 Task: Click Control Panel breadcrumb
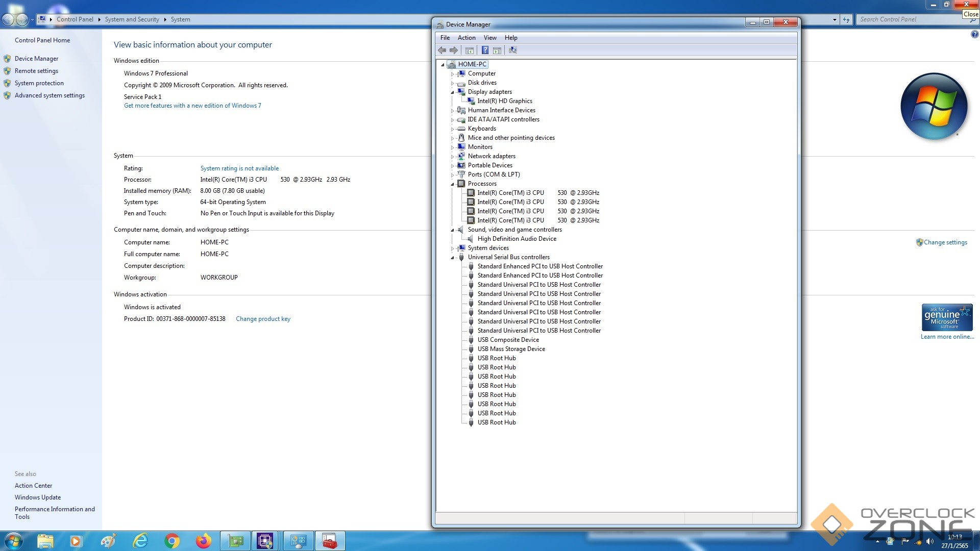coord(75,19)
